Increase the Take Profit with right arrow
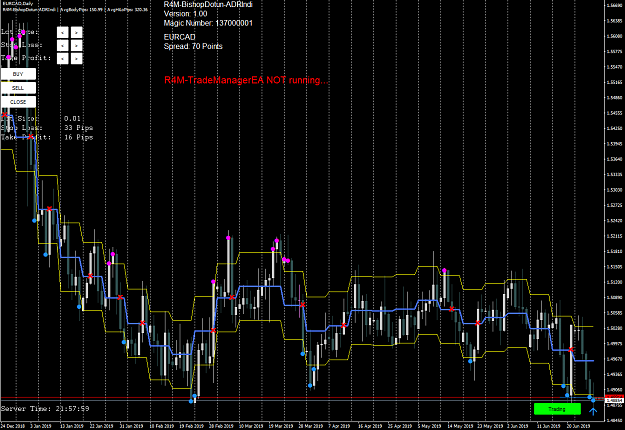The height and width of the screenshot is (430, 625). tap(77, 59)
